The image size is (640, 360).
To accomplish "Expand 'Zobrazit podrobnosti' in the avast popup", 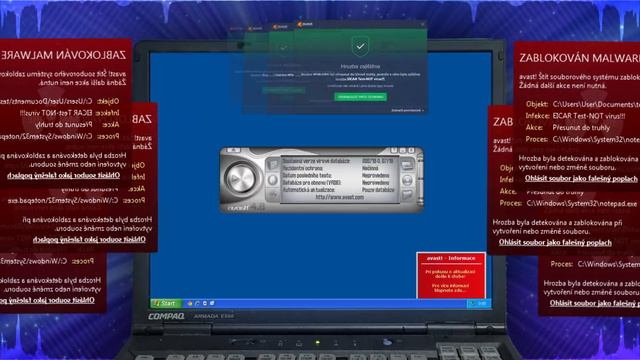I will pos(407,110).
